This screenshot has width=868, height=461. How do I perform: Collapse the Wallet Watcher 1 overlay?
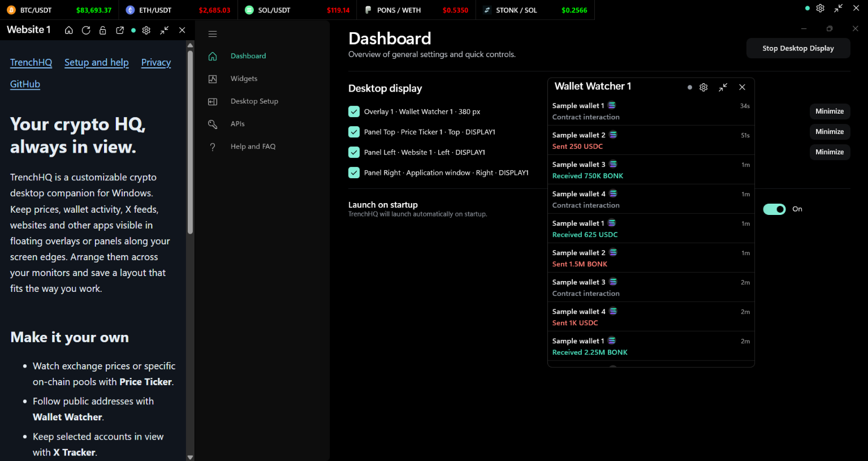coord(723,87)
